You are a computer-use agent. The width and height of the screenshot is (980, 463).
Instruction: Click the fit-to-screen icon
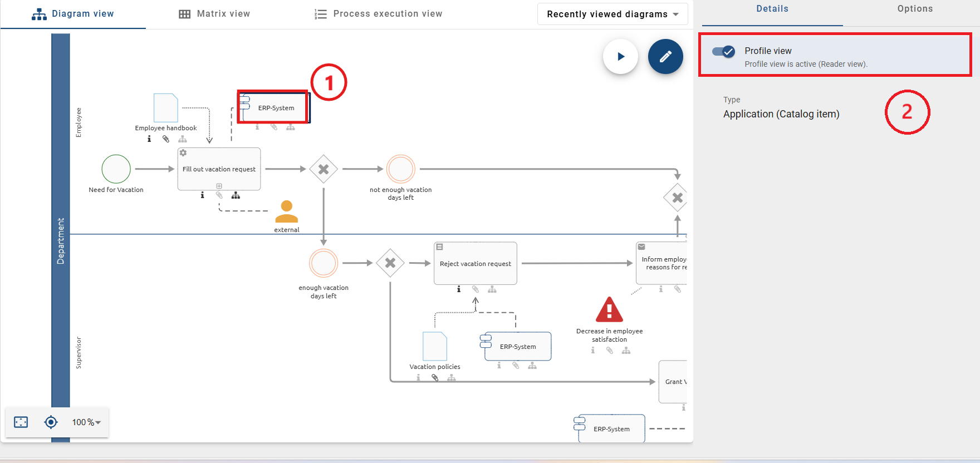point(21,422)
